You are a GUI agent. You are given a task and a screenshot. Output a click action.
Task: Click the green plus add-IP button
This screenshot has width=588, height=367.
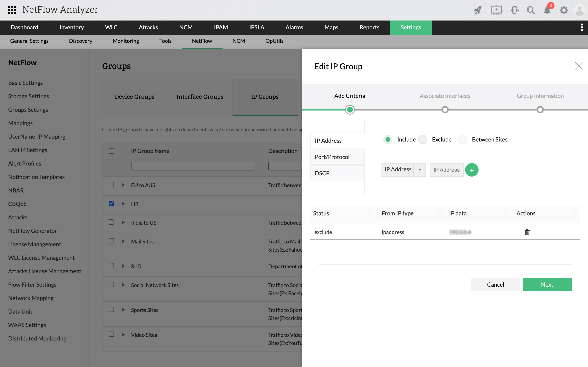[472, 170]
